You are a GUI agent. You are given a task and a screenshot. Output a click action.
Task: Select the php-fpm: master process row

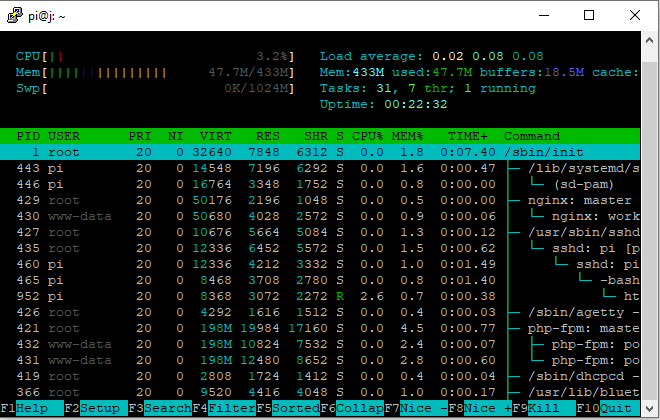point(320,328)
